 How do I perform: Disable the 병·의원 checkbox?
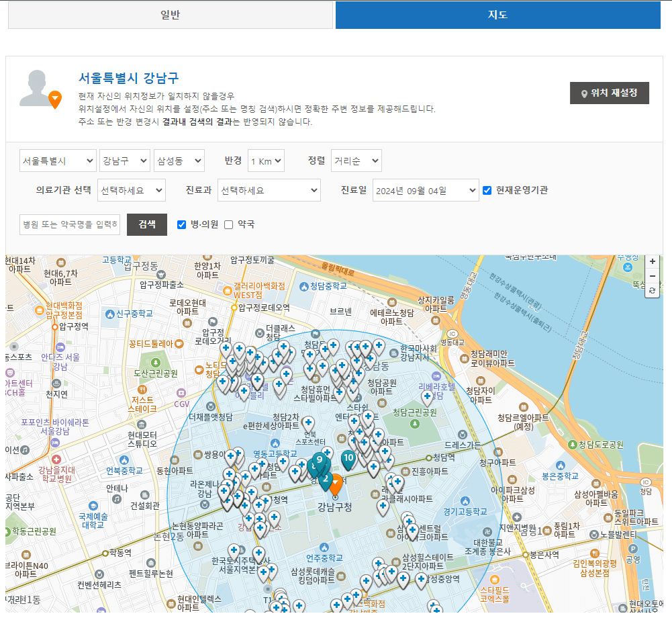coord(181,224)
